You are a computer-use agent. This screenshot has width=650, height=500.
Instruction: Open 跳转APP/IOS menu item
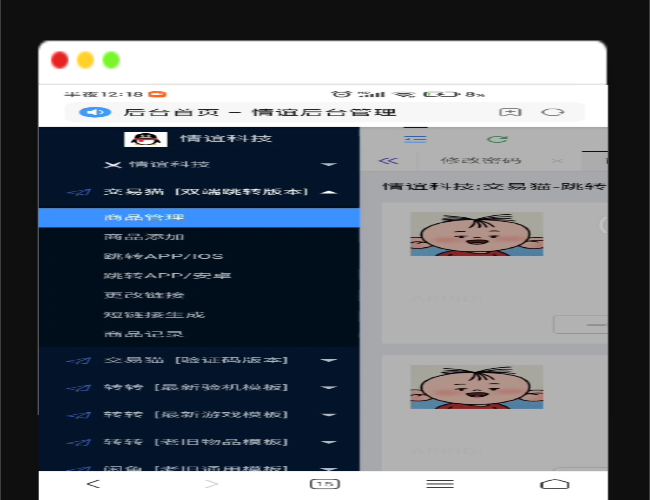[163, 256]
